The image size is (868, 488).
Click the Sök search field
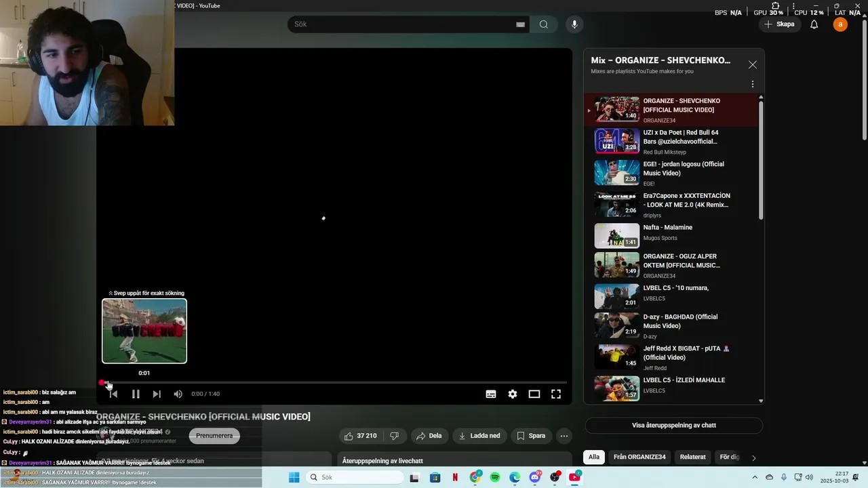[x=403, y=24]
